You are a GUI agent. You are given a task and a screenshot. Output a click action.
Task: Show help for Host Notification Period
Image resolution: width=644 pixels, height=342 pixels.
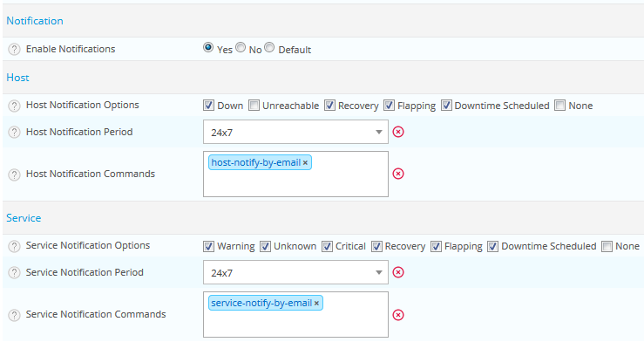tap(14, 133)
